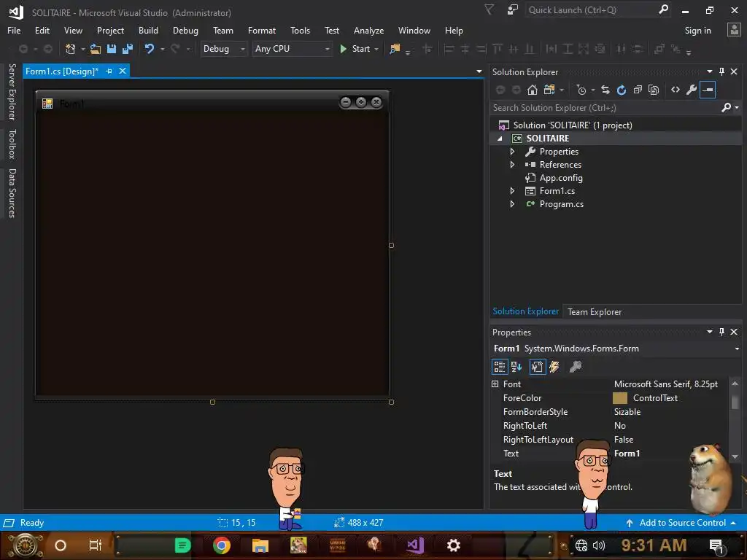Screen dimensions: 747x560
Task: Expand the References node
Action: pos(513,165)
